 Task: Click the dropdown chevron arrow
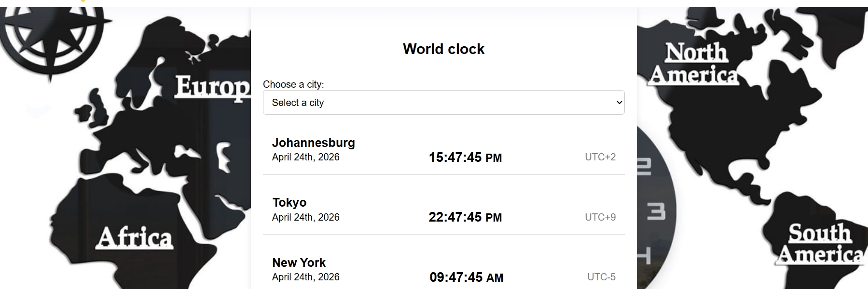[x=620, y=103]
